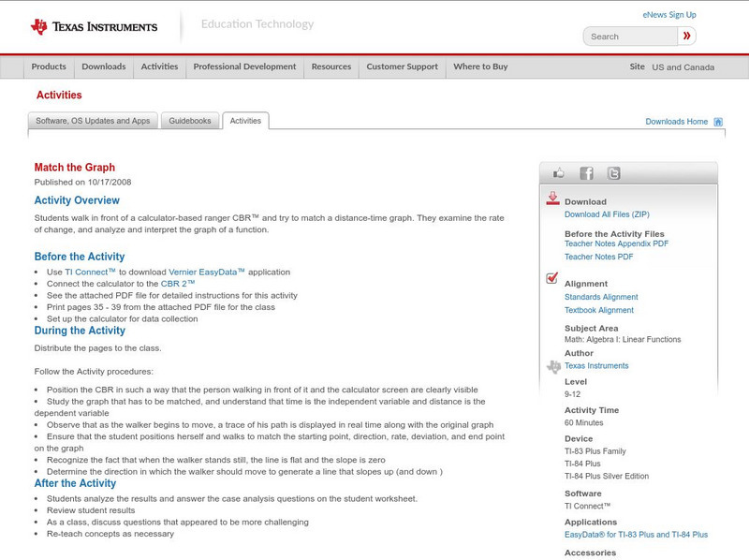Click the Activities page heading
The width and height of the screenshot is (749, 560).
59,96
